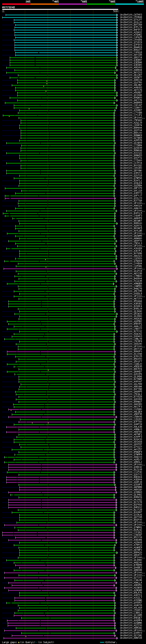Click the purple ~60% identity legend segment
The height and width of the screenshot is (644, 146).
73,4
